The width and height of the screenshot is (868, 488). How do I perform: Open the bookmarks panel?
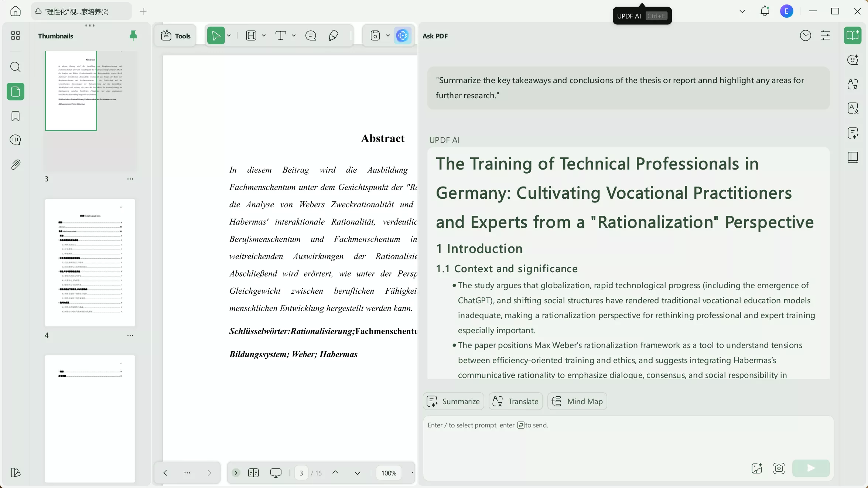coord(15,116)
